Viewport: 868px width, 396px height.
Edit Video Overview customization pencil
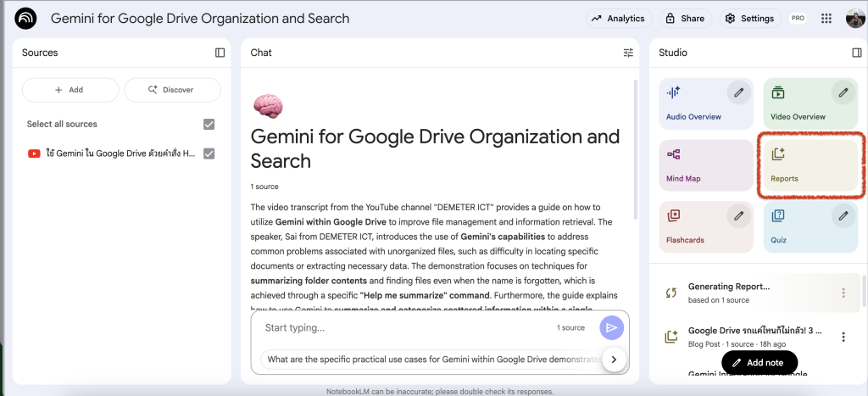(843, 92)
